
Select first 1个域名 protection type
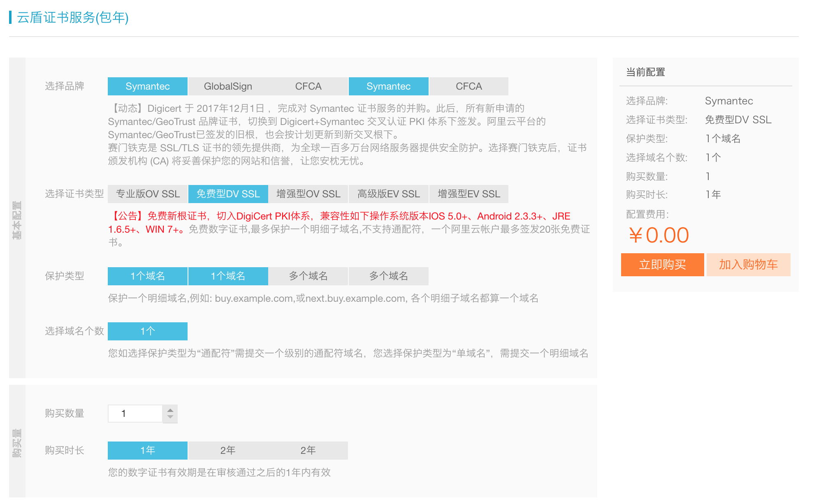(148, 276)
